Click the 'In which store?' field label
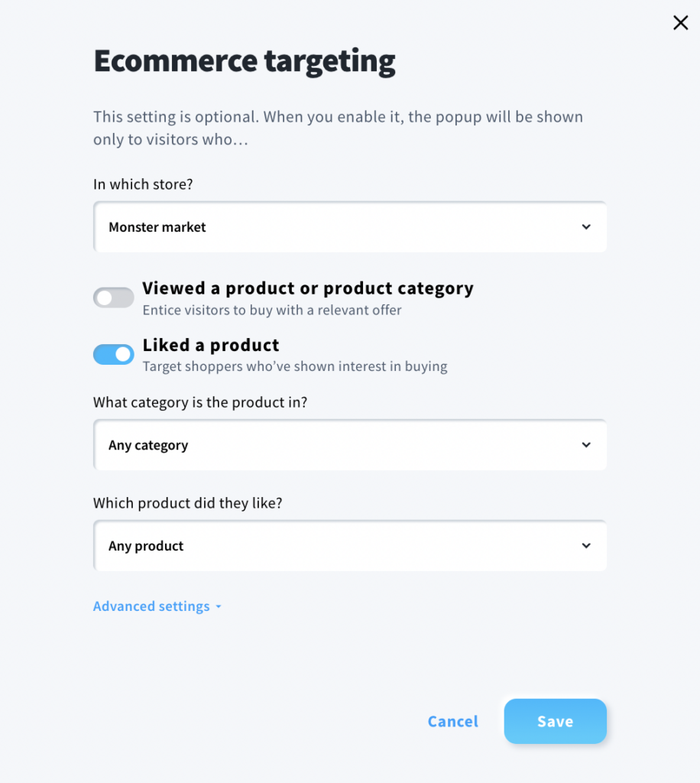The height and width of the screenshot is (783, 700). tap(143, 184)
